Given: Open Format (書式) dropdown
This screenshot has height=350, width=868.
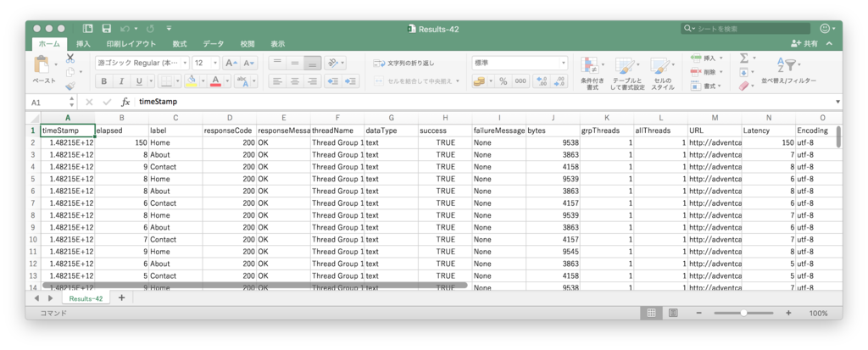Looking at the screenshot, I should (x=707, y=86).
